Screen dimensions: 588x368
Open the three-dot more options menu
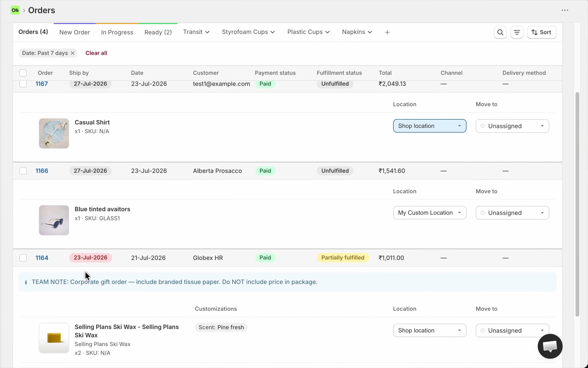click(x=565, y=10)
